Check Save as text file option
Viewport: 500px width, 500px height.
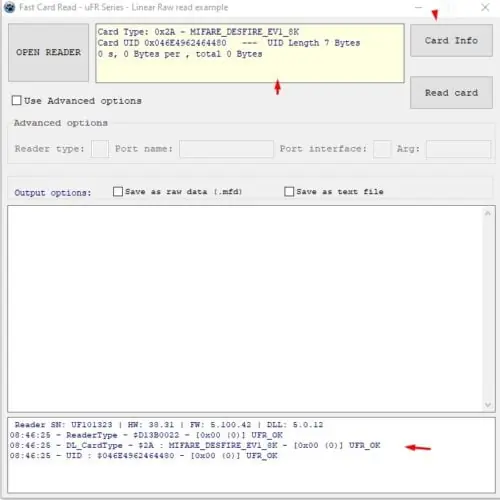click(x=289, y=191)
